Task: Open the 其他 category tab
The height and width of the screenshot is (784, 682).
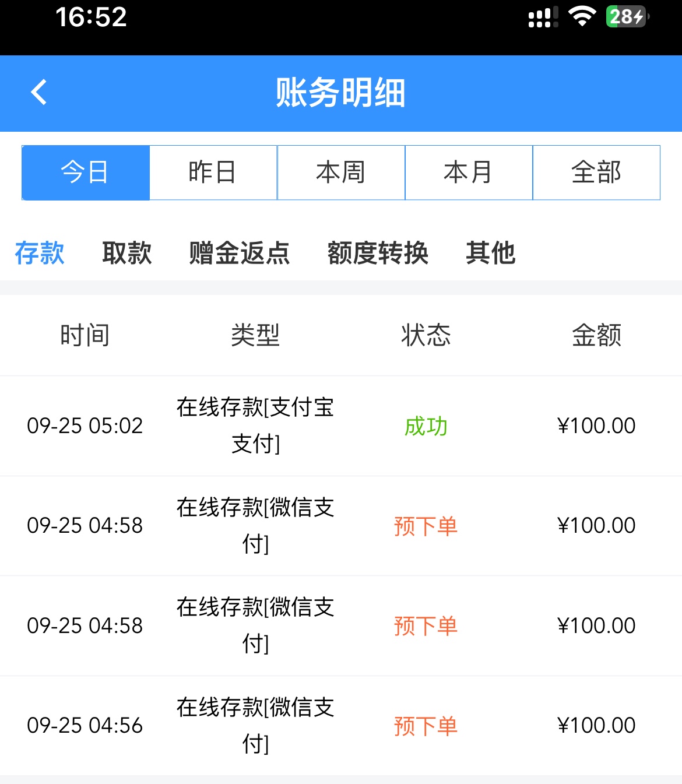Action: coord(490,253)
